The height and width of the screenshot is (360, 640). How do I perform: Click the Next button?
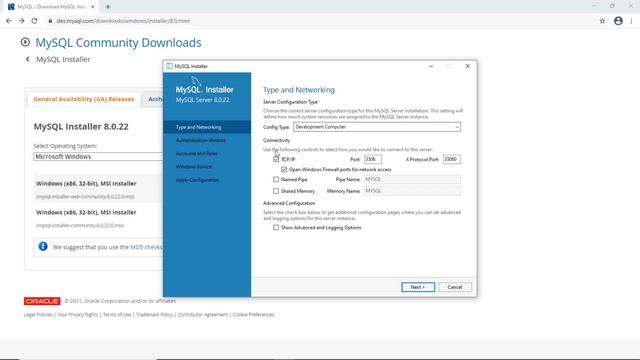click(x=418, y=287)
